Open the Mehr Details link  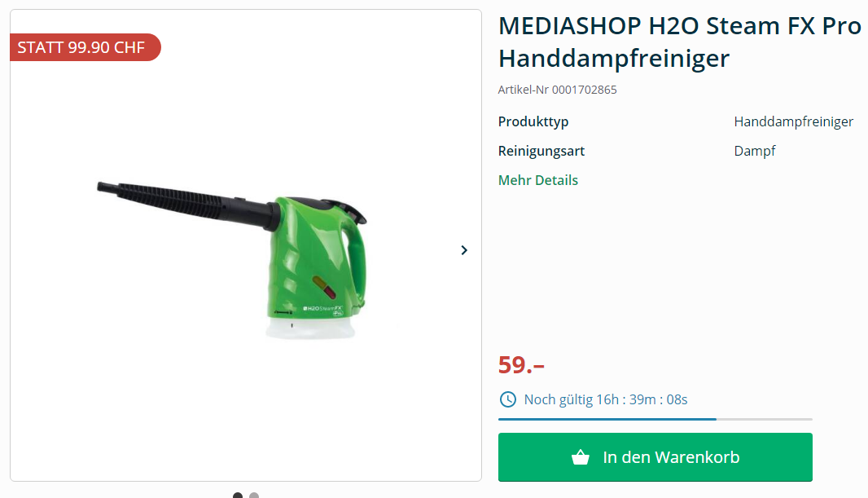point(537,180)
